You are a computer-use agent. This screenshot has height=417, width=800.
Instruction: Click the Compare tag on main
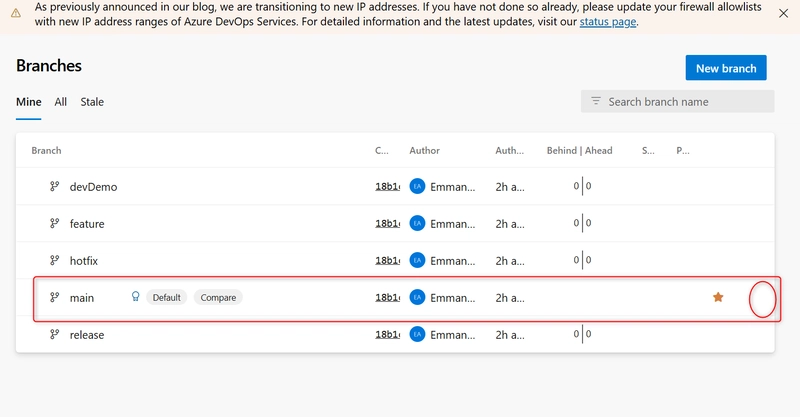coord(218,298)
